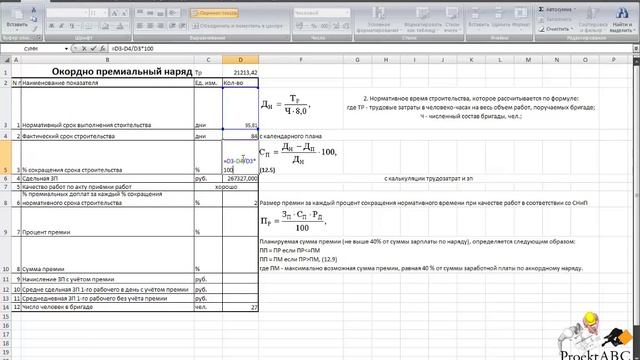Toggle italic formatting
The image size is (640, 360).
click(x=61, y=26)
